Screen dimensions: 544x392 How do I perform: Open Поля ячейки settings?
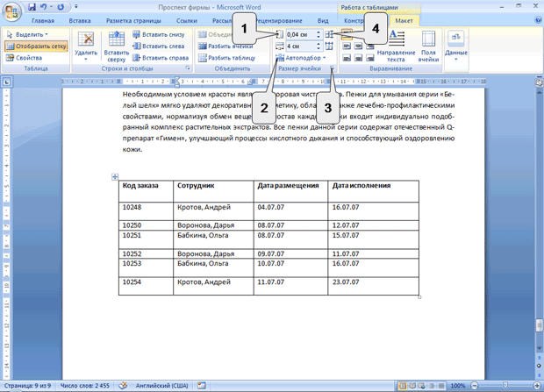click(428, 46)
